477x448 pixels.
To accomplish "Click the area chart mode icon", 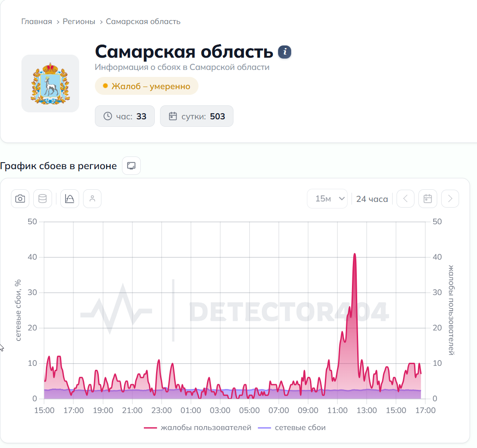I will 70,199.
